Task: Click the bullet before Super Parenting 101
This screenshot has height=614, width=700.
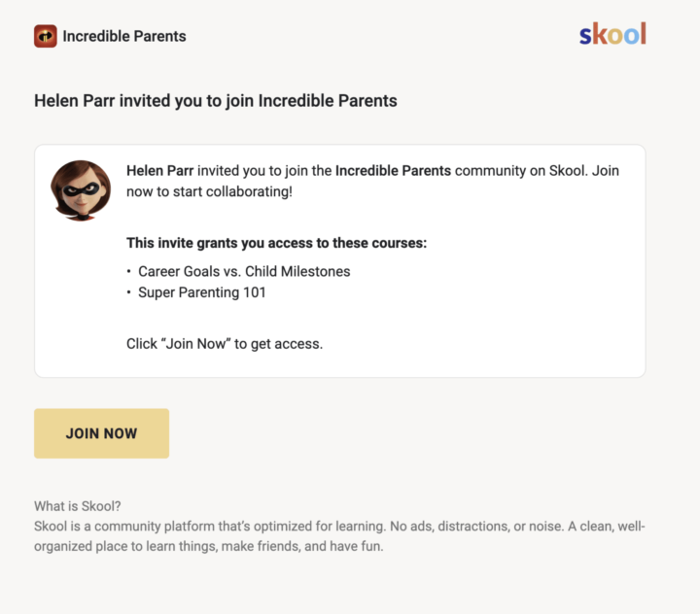Action: pos(128,292)
